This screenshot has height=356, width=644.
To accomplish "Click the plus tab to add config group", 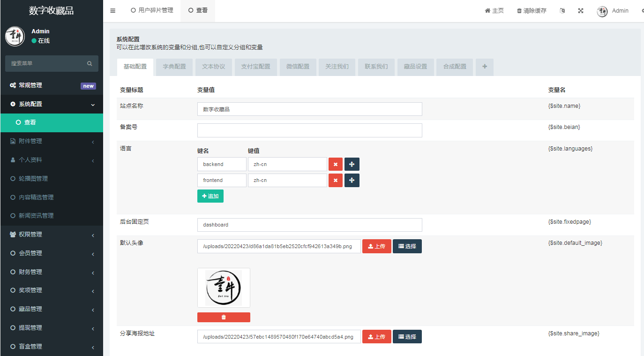I will 484,67.
